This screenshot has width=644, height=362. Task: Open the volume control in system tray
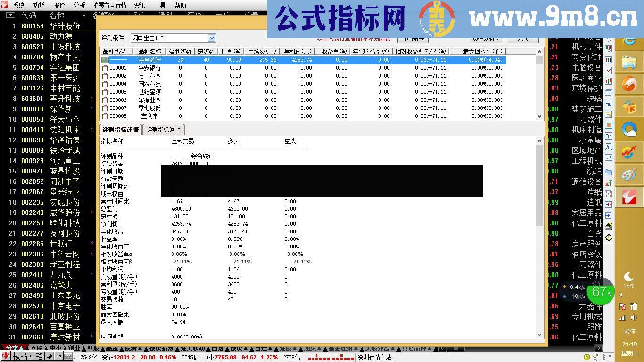(x=634, y=318)
